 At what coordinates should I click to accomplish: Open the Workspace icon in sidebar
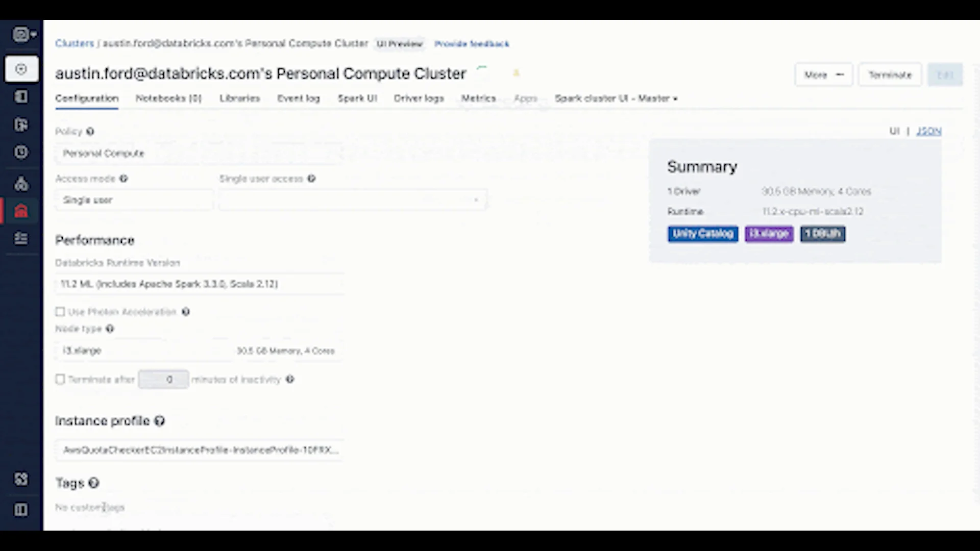(x=21, y=97)
